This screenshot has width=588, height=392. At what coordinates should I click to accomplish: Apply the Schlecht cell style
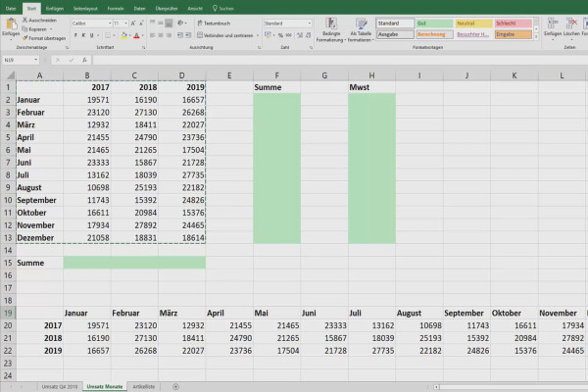513,24
